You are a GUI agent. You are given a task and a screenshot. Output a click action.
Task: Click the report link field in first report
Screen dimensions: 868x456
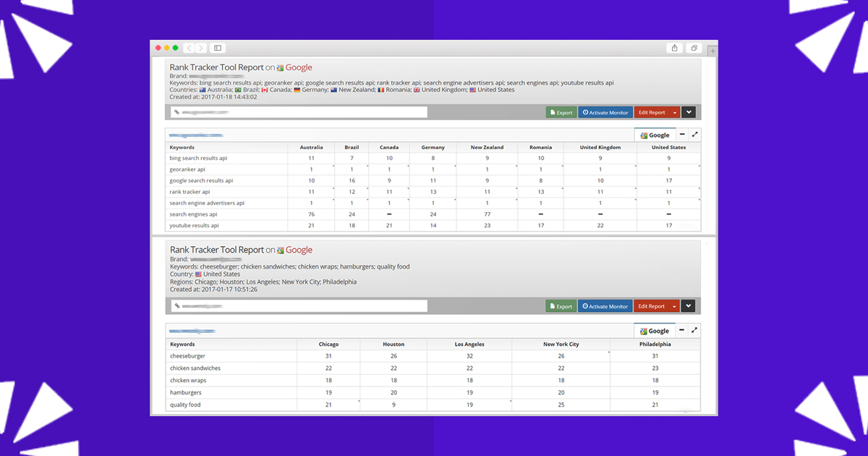coord(299,112)
